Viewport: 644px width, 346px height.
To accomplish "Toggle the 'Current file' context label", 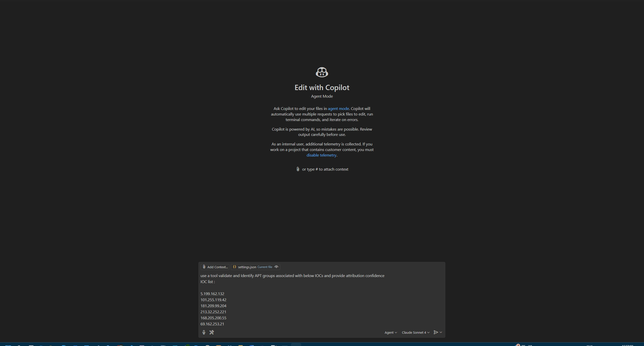I will click(265, 267).
